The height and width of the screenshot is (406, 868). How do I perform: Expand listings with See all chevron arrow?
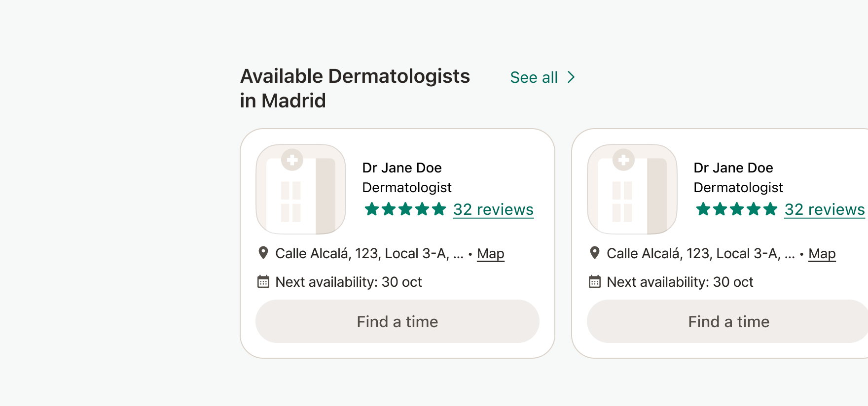pos(571,77)
